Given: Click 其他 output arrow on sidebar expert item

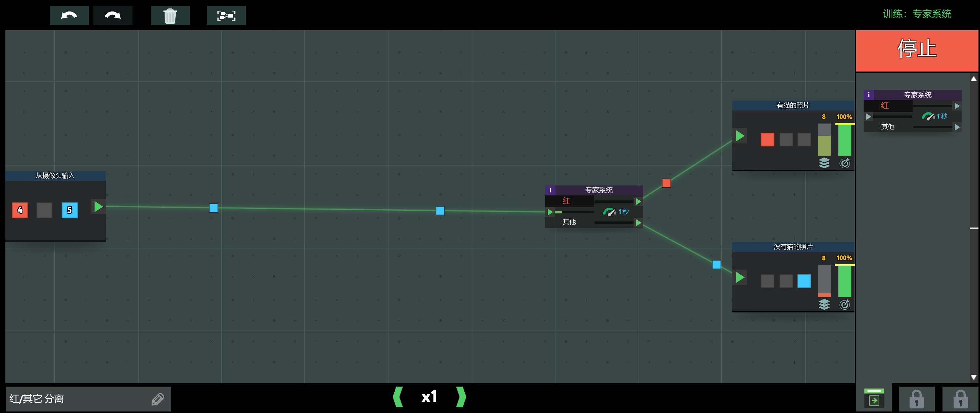Looking at the screenshot, I should point(957,127).
